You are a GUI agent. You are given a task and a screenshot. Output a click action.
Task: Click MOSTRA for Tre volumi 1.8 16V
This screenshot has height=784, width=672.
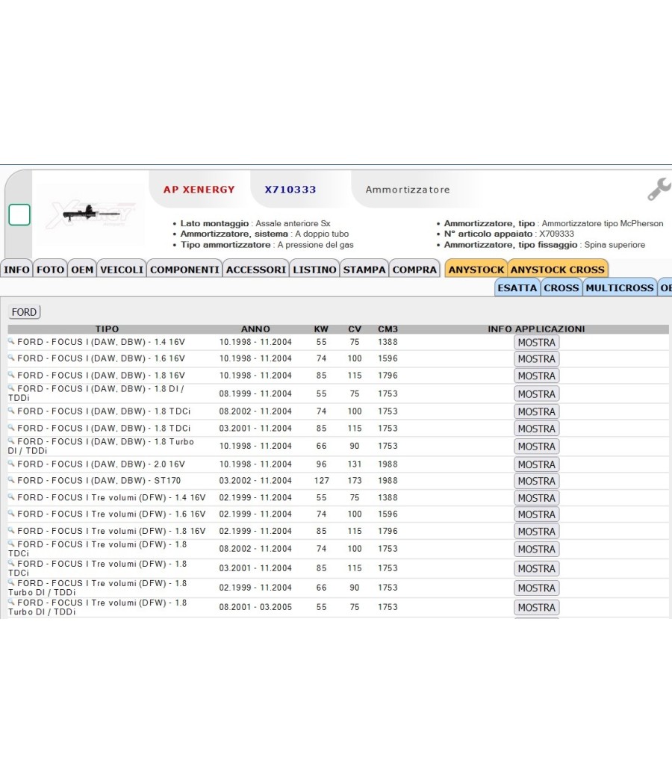pyautogui.click(x=537, y=532)
